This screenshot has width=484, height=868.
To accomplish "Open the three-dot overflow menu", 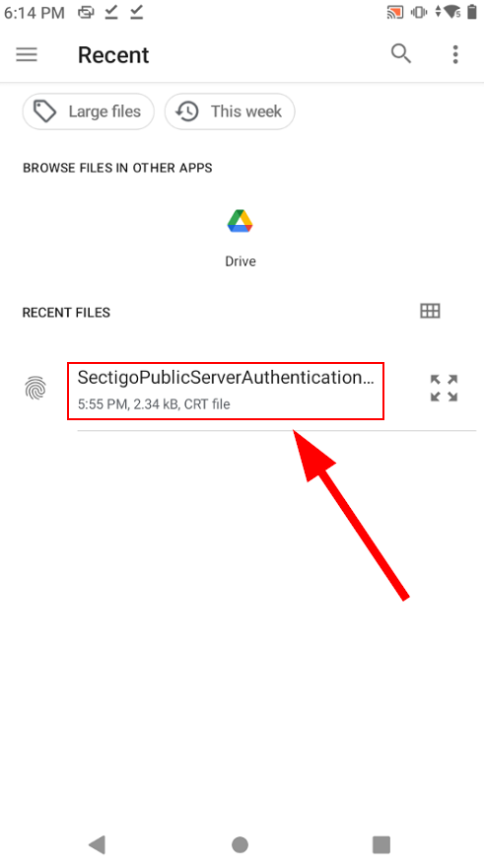I will tap(455, 54).
